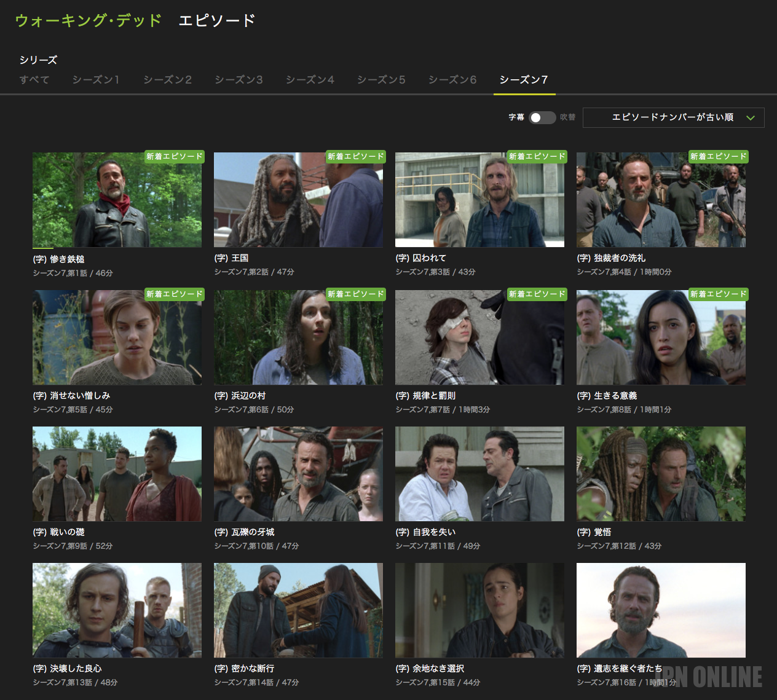The height and width of the screenshot is (700, 777).
Task: Select the シーズン4 tab
Action: coord(310,80)
